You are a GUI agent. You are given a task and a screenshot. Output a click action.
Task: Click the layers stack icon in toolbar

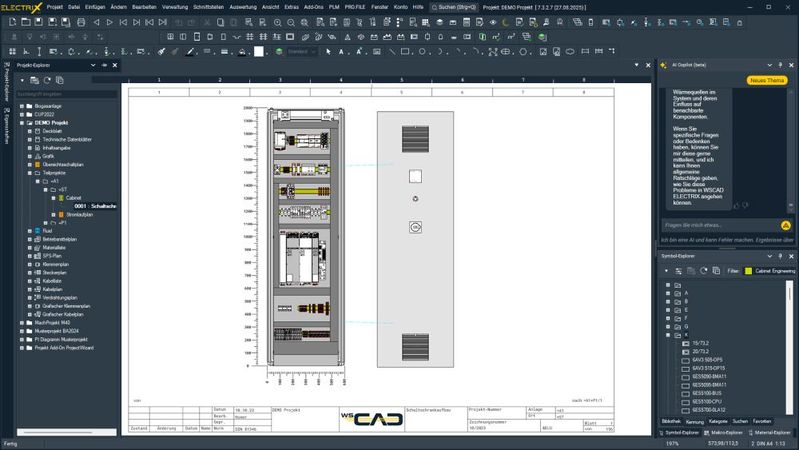click(x=440, y=22)
